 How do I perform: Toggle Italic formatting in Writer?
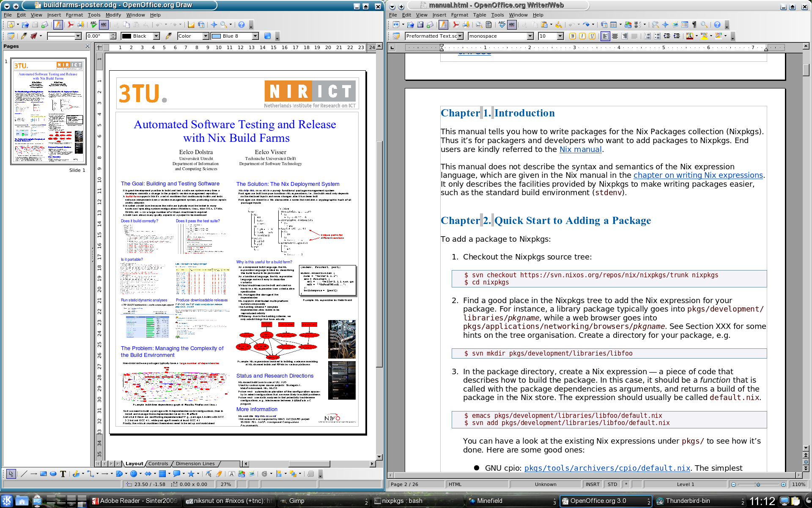pyautogui.click(x=582, y=36)
